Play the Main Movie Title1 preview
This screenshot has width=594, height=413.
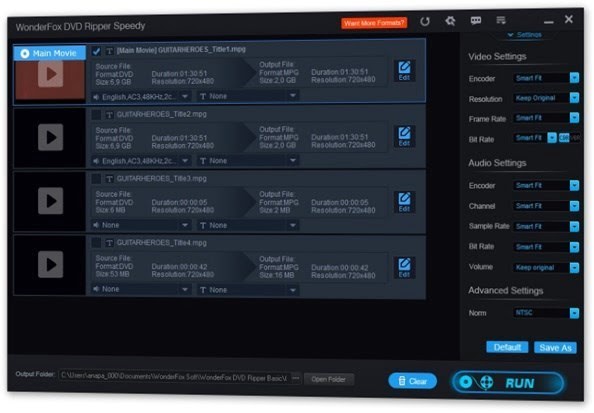[x=50, y=74]
